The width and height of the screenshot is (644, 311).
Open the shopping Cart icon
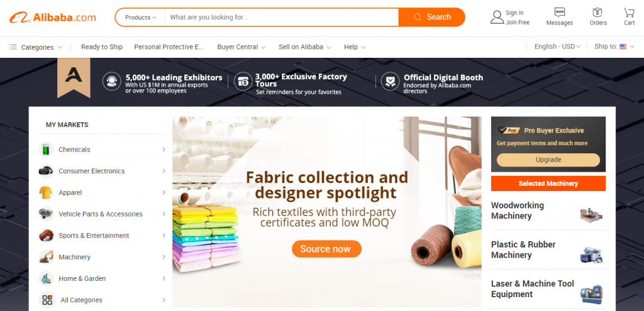pos(629,12)
